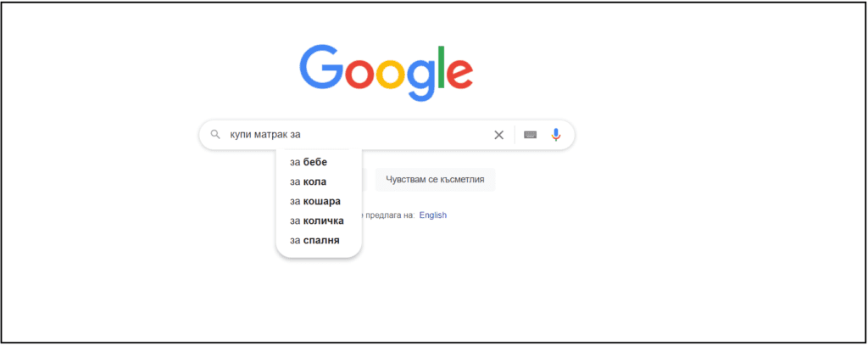The image size is (868, 346).
Task: Click the magnifying glass search icon
Action: coord(215,135)
